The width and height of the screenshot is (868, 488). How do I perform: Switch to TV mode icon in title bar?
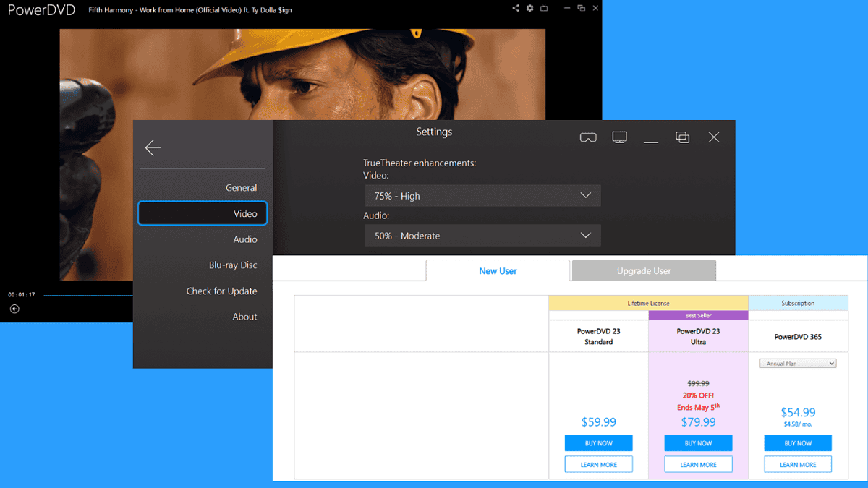[544, 8]
